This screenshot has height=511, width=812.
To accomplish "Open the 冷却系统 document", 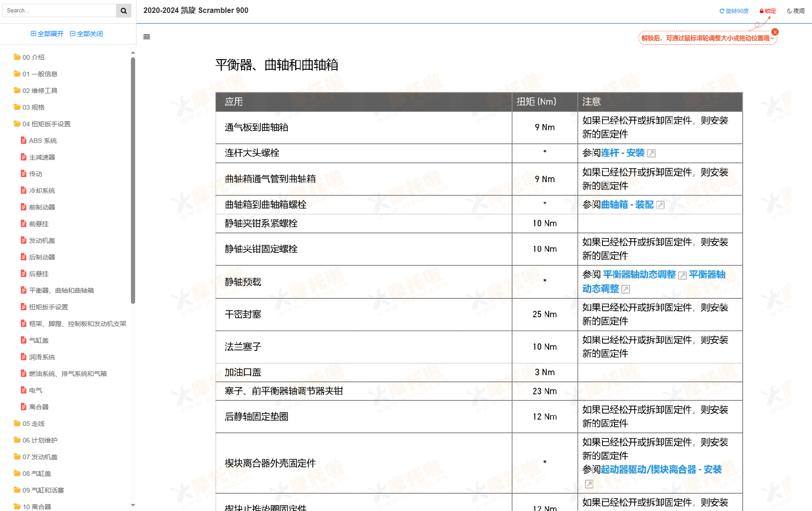I will point(38,191).
